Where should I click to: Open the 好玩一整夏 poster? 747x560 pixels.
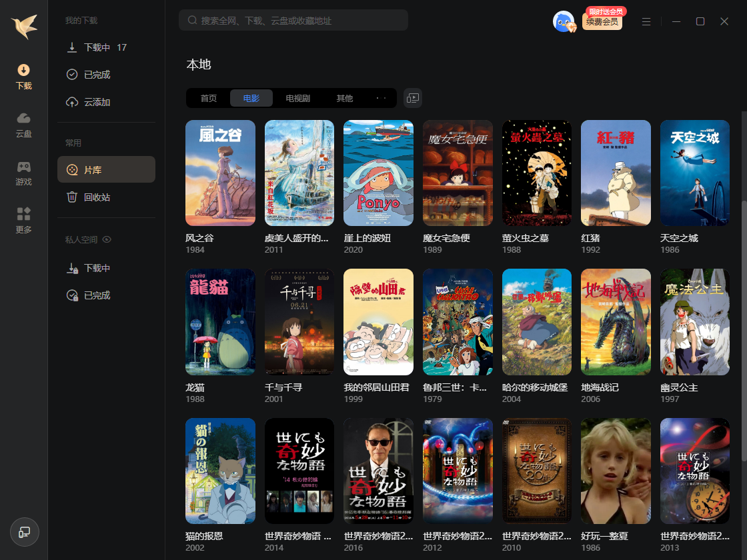click(616, 471)
